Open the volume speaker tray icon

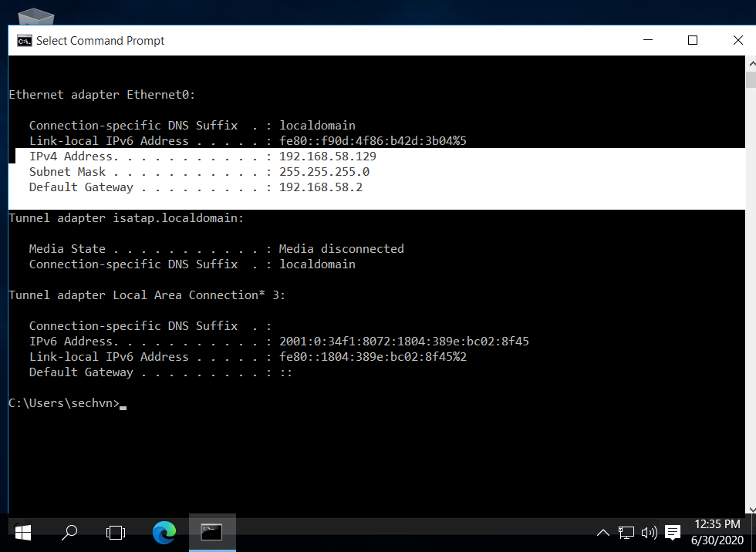[649, 532]
